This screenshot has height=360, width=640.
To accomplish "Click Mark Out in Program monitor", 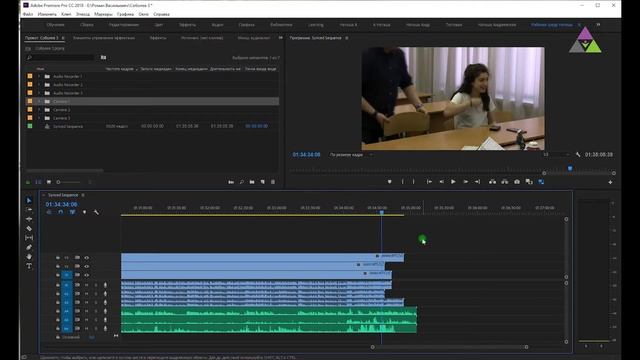I will (413, 182).
